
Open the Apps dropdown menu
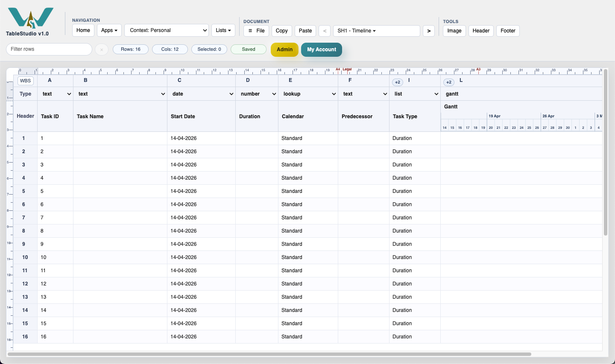tap(109, 30)
